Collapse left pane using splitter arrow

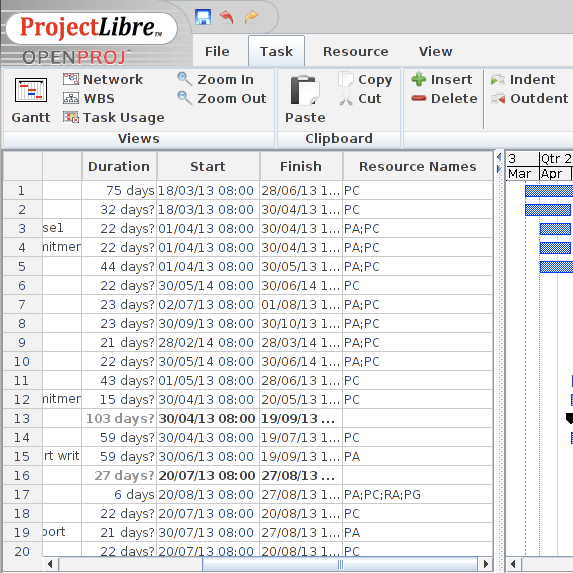(499, 157)
